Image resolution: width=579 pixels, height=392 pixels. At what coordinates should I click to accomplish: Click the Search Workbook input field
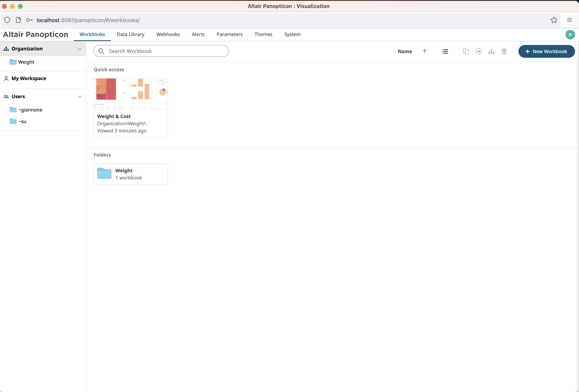[x=164, y=51]
